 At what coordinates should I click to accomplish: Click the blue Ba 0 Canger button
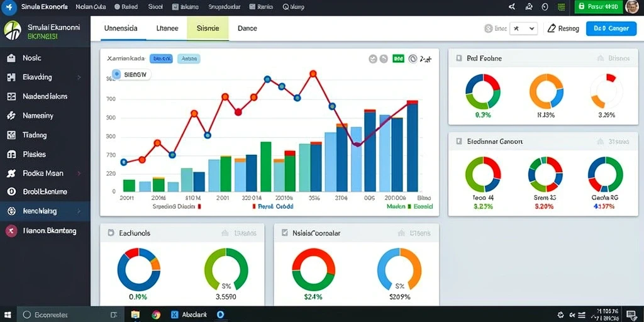tap(611, 28)
